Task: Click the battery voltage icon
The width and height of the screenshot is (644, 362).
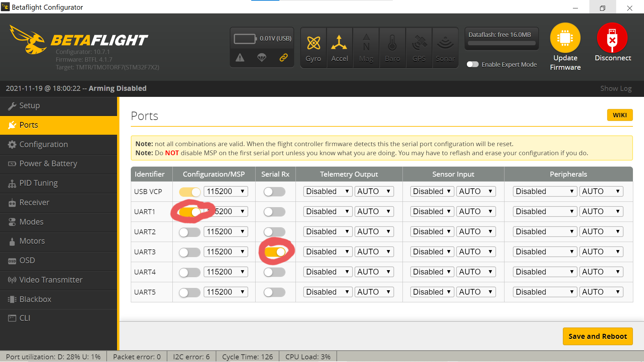Action: [245, 39]
